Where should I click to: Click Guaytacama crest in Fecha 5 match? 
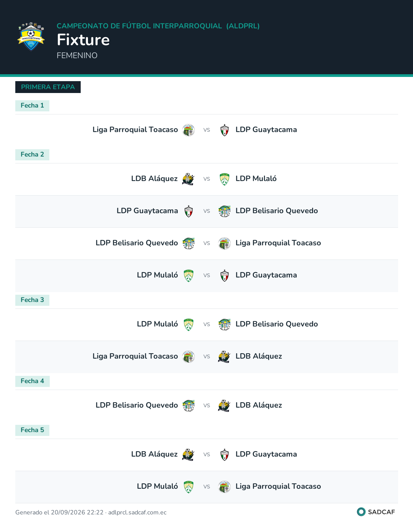224,455
